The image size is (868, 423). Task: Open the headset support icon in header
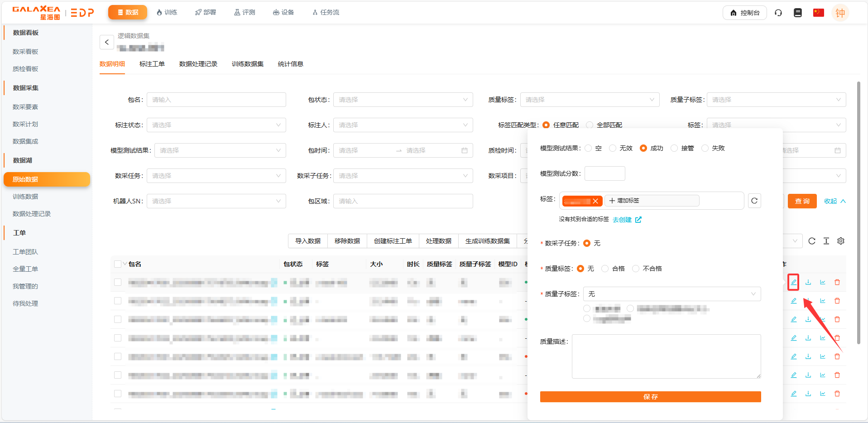coord(778,13)
